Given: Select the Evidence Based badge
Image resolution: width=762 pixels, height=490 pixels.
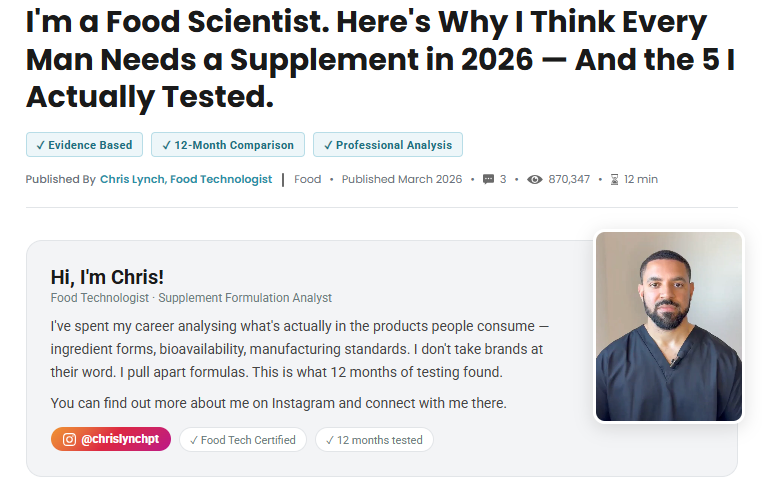Looking at the screenshot, I should 84,145.
